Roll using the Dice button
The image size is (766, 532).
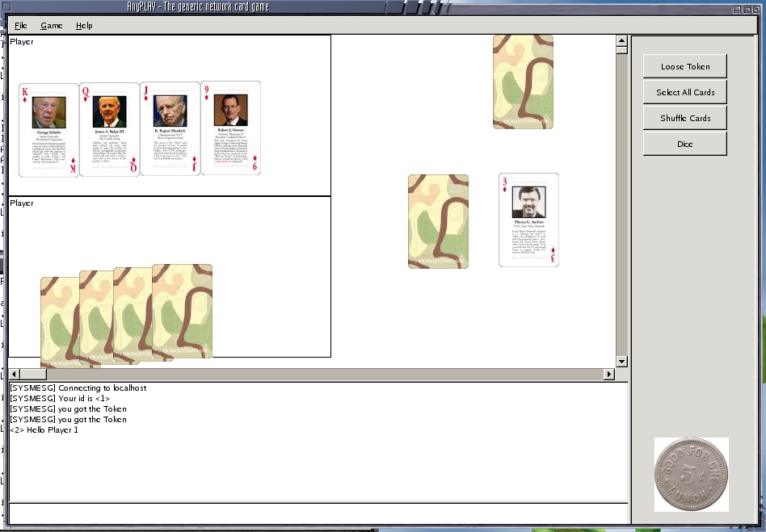(685, 144)
